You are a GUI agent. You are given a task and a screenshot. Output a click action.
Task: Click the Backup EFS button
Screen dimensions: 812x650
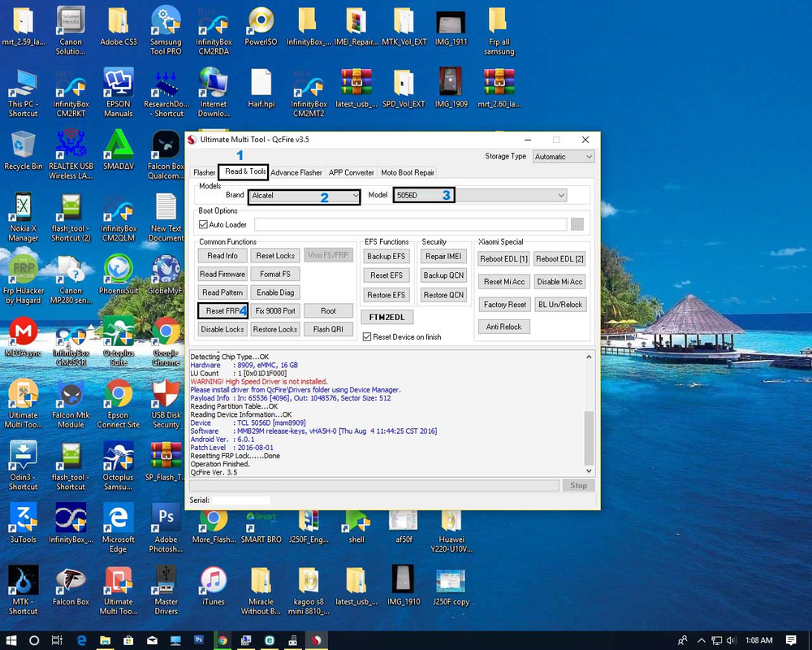(386, 256)
